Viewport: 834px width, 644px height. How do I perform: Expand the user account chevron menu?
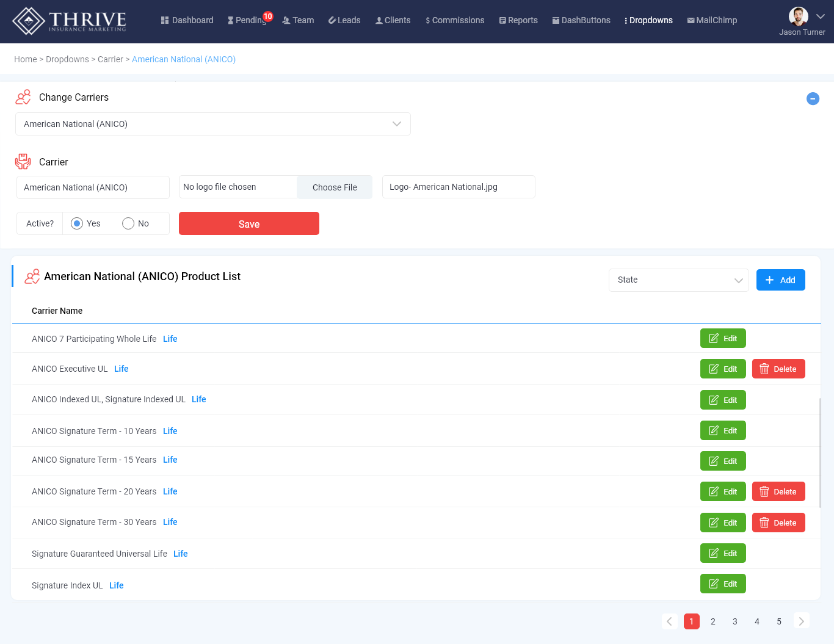821,16
